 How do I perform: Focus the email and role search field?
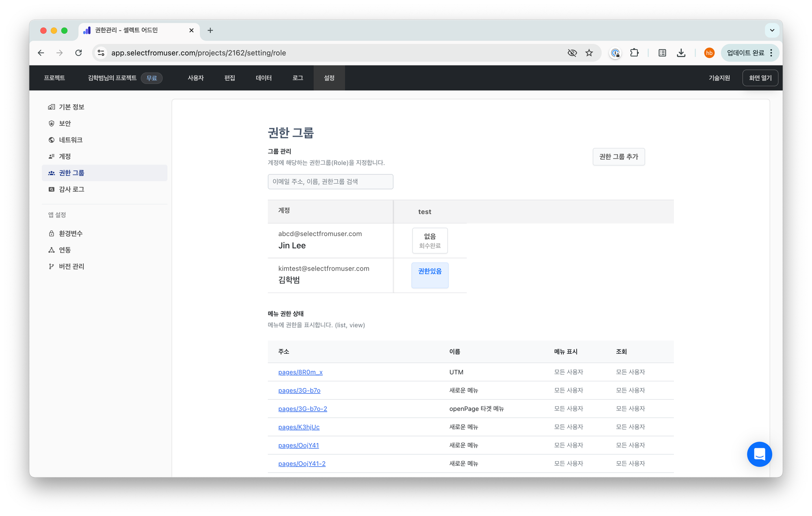point(330,182)
